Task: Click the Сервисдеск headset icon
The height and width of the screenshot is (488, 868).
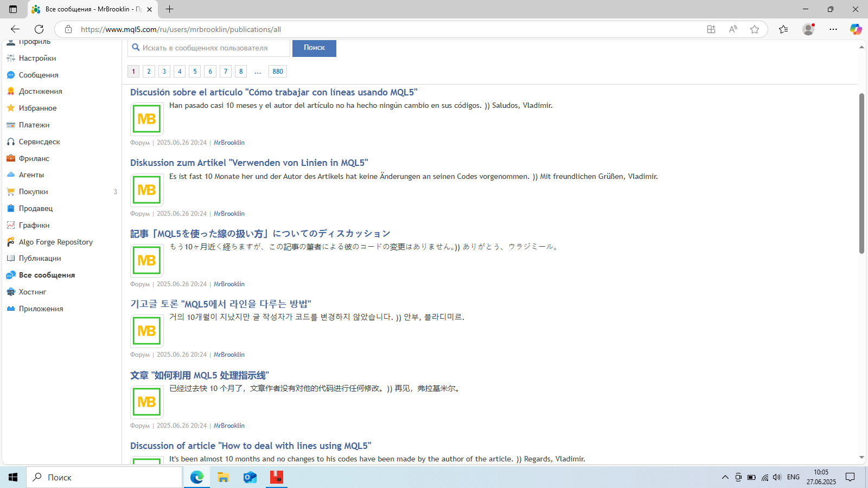Action: click(11, 142)
